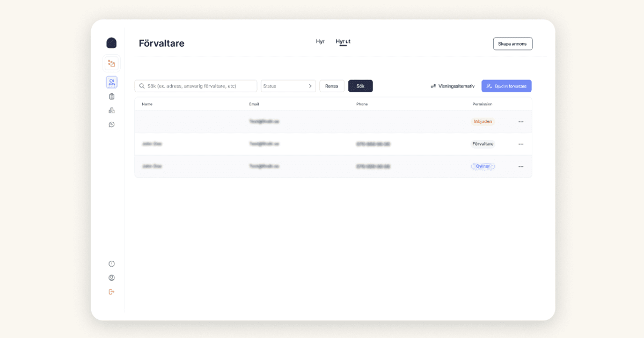Open the chat messages sidebar icon
The width and height of the screenshot is (644, 338).
[x=112, y=124]
